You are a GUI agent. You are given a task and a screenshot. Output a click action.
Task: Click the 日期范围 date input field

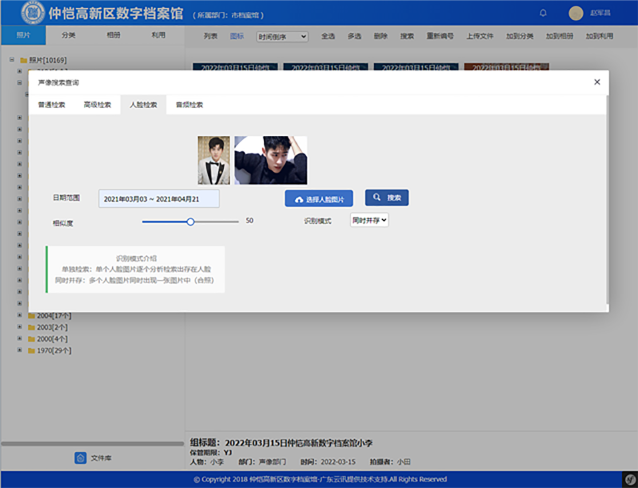pos(158,199)
